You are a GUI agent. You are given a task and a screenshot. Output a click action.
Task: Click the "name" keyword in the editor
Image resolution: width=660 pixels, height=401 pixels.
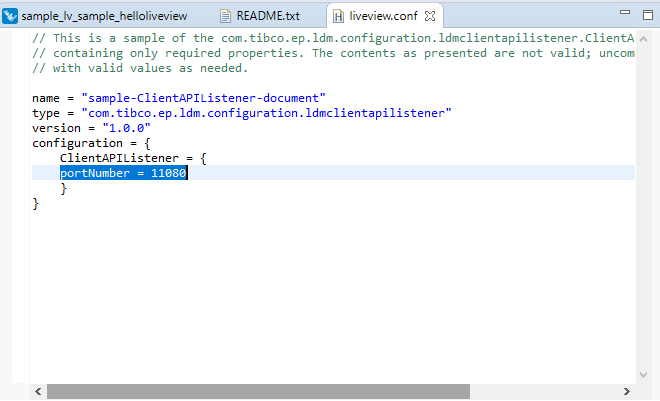(x=46, y=98)
